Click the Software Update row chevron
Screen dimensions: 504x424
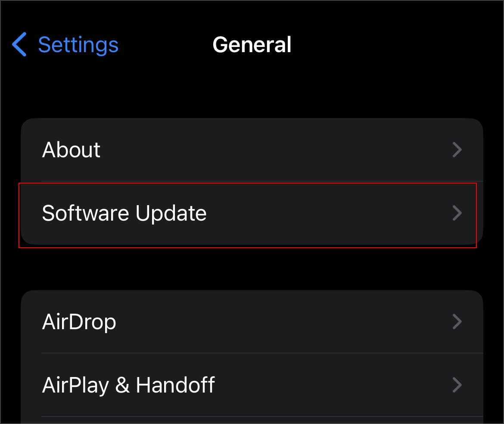tap(457, 213)
